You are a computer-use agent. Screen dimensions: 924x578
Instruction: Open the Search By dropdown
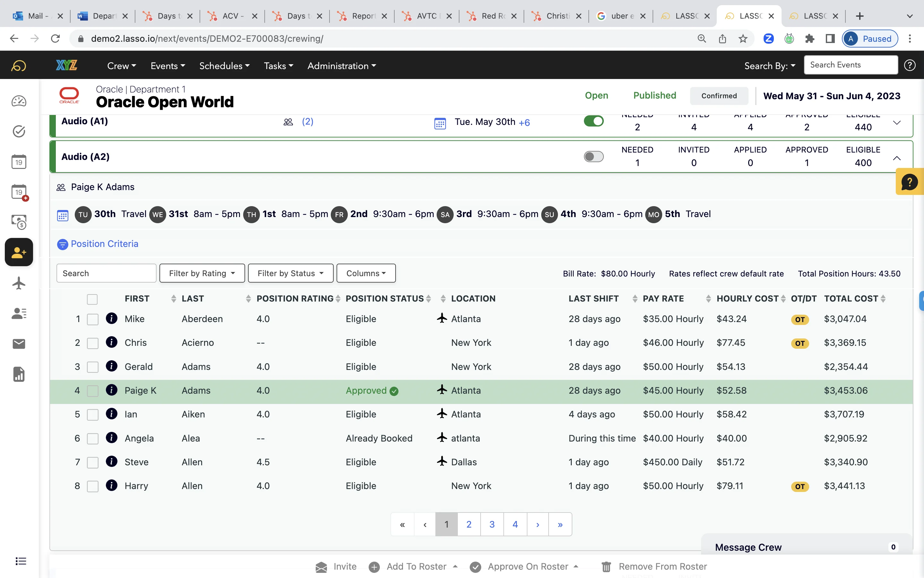[x=770, y=66]
